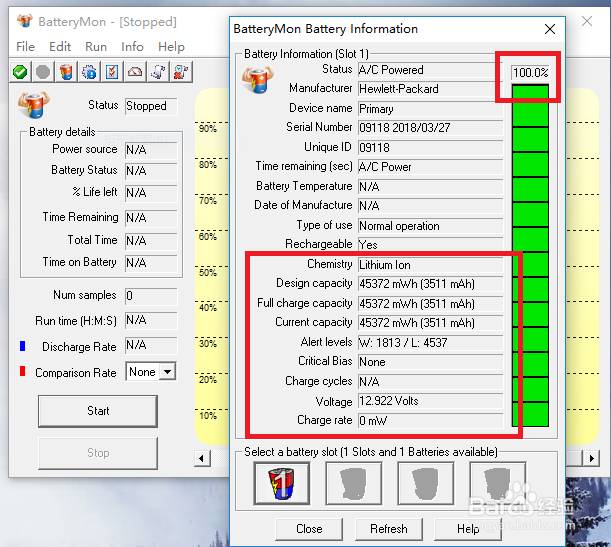Click the battery mascot icon beside Status Stopped
611x547 pixels.
(34, 105)
